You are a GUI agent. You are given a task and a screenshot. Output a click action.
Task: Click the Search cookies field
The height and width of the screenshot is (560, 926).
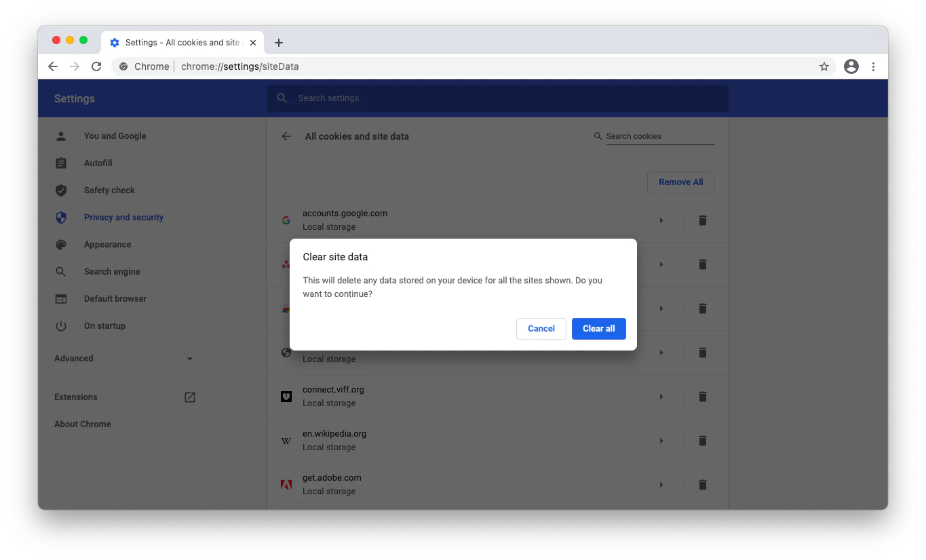(659, 136)
